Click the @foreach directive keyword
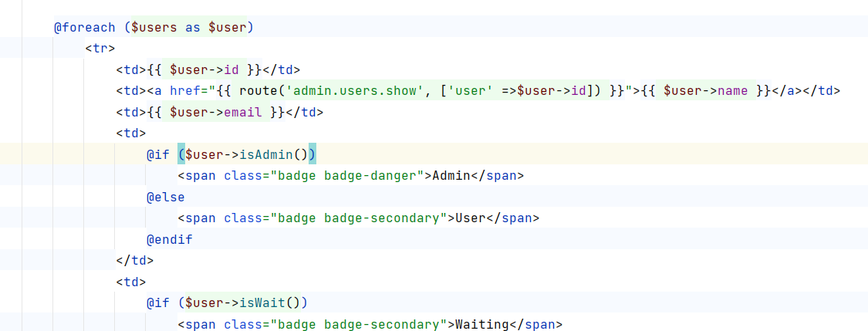The image size is (868, 331). pos(85,27)
